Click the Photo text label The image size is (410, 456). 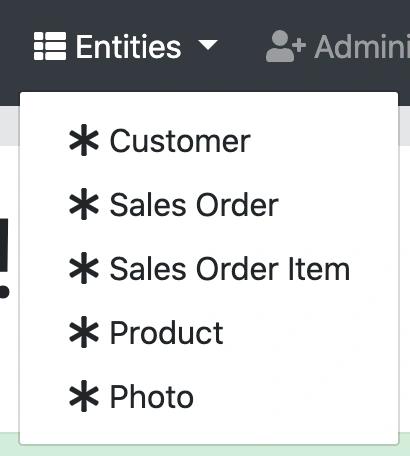(x=152, y=397)
